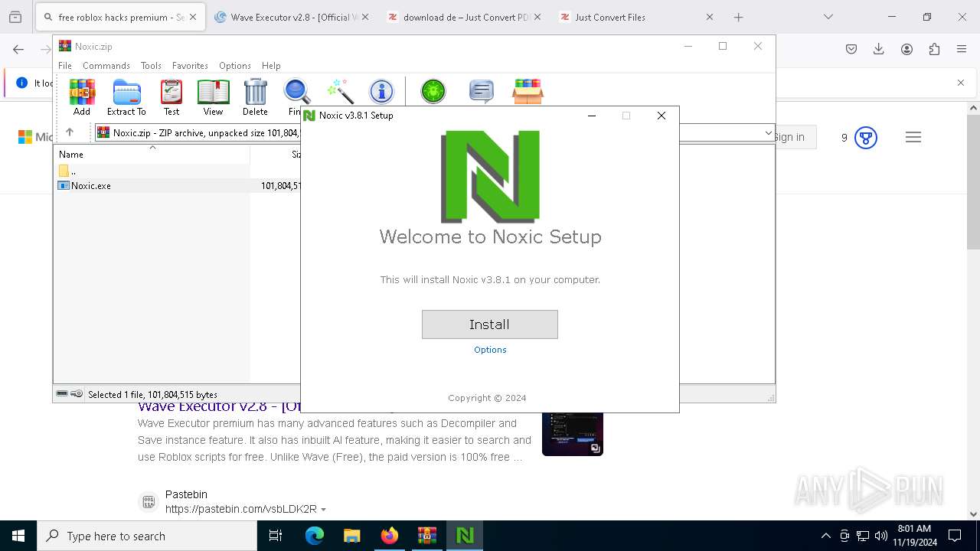Open Microsoft Edge from the taskbar
This screenshot has height=551, width=980.
315,536
